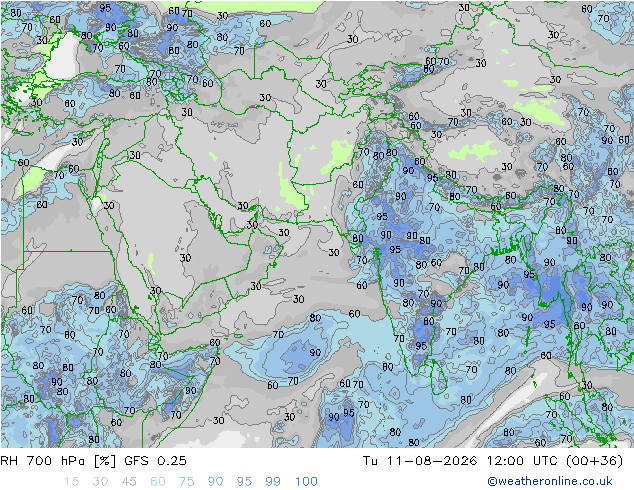The width and height of the screenshot is (634, 490).
Task: Select the 90 legend value
Action: pos(216,482)
